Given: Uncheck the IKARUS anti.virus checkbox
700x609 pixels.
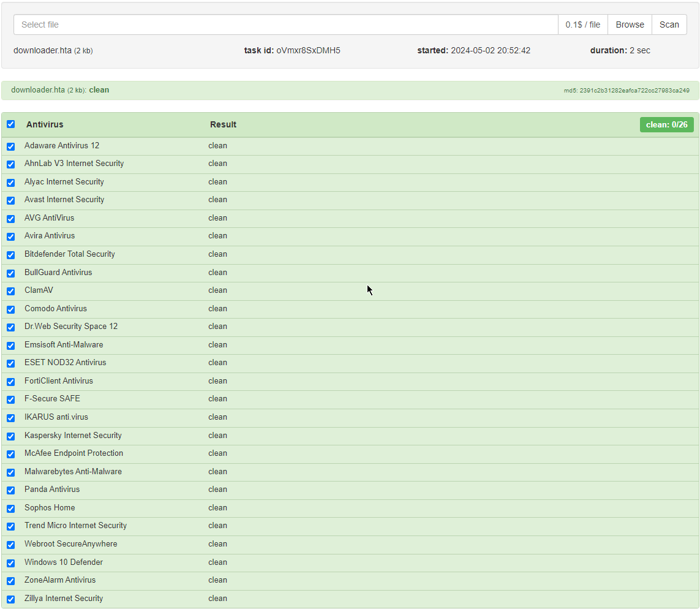Looking at the screenshot, I should click(x=10, y=418).
